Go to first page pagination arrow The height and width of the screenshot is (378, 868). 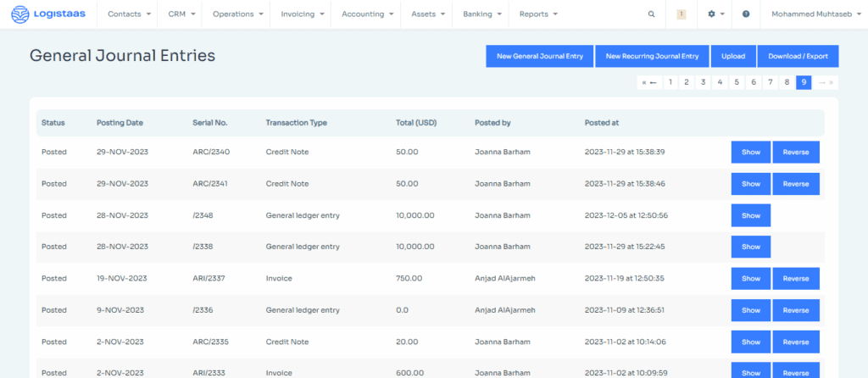click(649, 82)
